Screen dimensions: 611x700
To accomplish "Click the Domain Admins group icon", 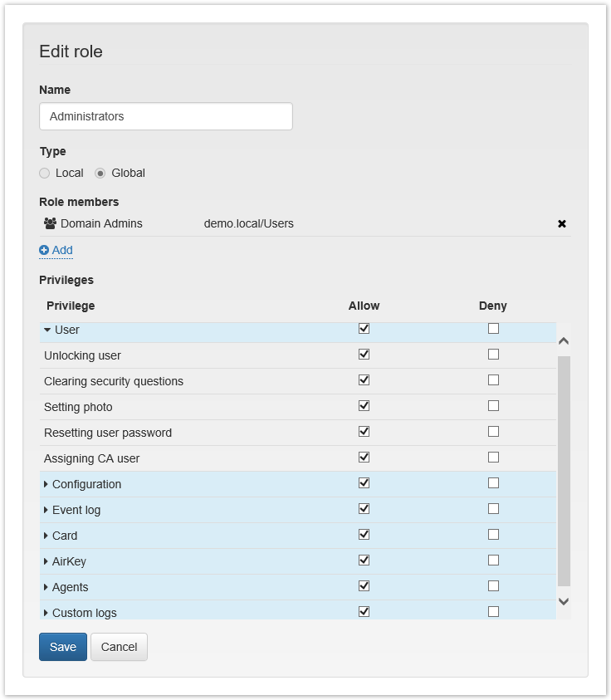I will (50, 223).
